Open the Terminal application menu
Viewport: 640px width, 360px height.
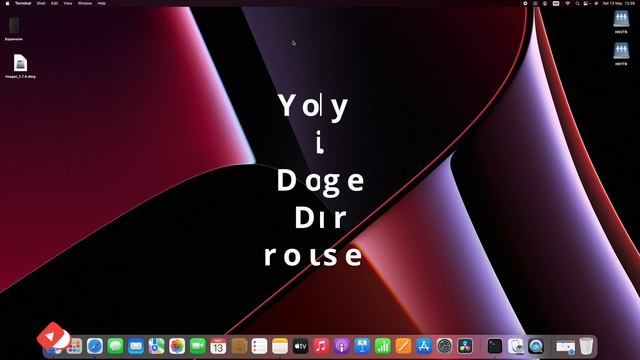point(23,3)
